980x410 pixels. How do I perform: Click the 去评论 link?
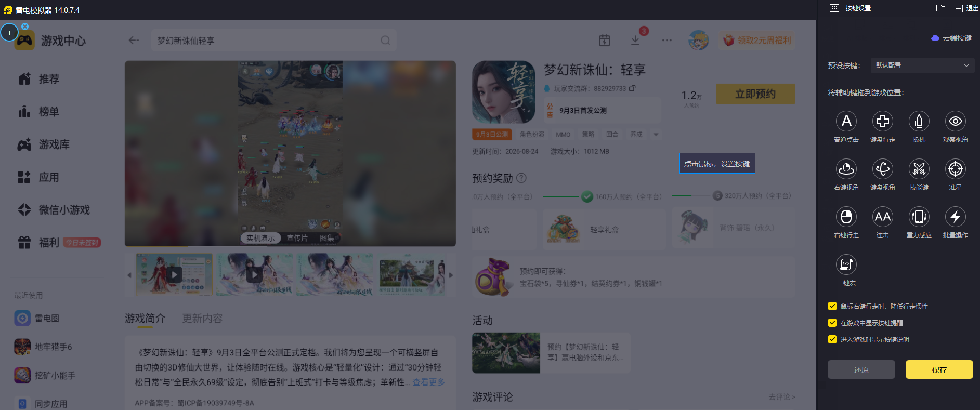point(782,397)
